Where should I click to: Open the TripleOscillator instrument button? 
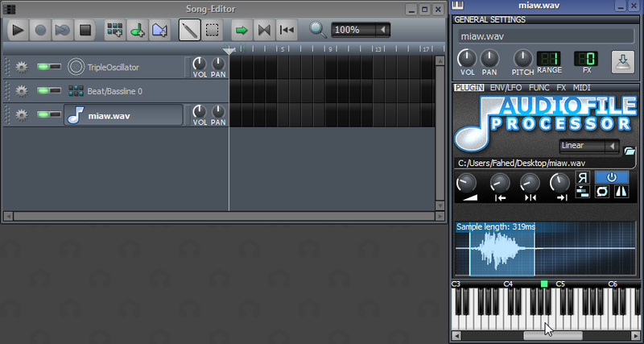(123, 67)
